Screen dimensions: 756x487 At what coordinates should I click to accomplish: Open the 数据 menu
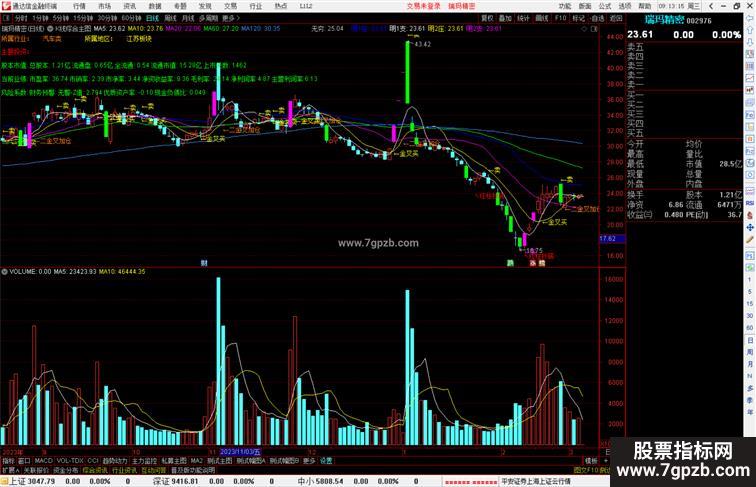click(155, 6)
